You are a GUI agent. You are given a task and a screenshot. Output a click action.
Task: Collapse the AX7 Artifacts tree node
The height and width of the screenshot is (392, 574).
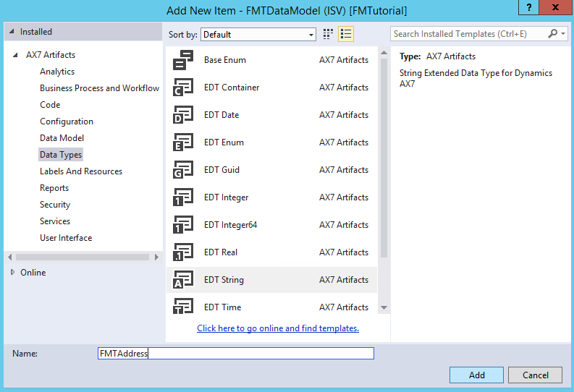tap(15, 55)
